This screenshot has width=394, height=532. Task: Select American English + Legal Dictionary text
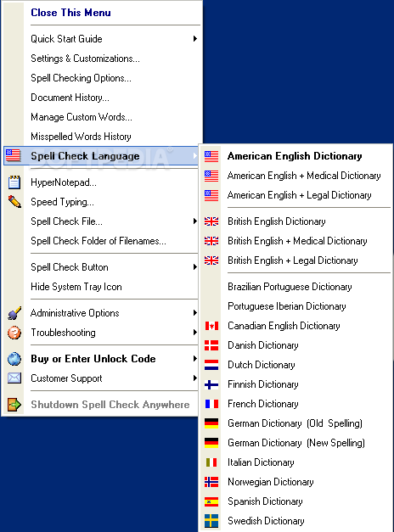(x=299, y=195)
